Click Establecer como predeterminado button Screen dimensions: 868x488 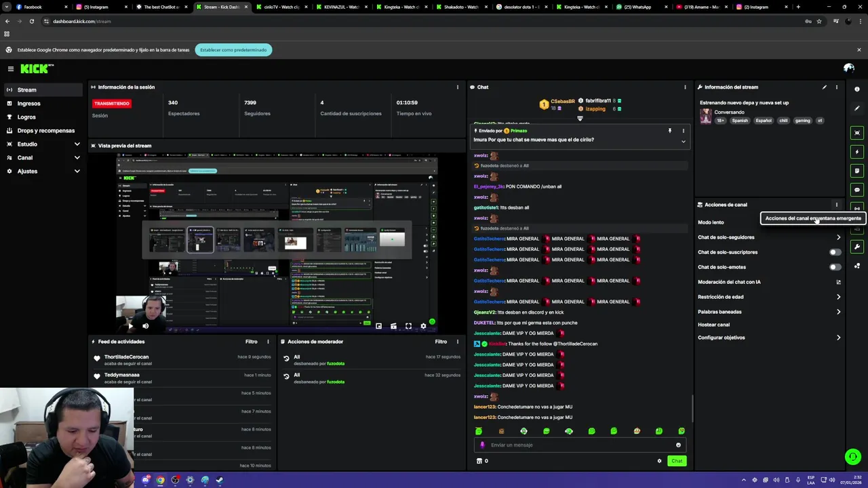(233, 50)
